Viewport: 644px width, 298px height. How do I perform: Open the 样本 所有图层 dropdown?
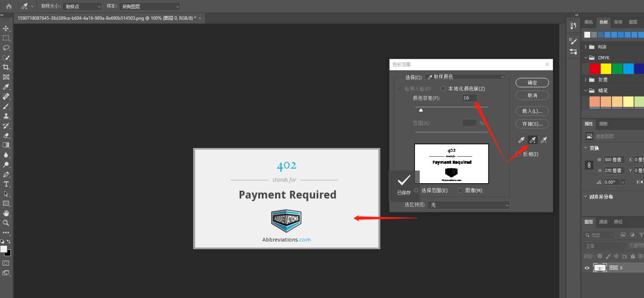[x=150, y=6]
